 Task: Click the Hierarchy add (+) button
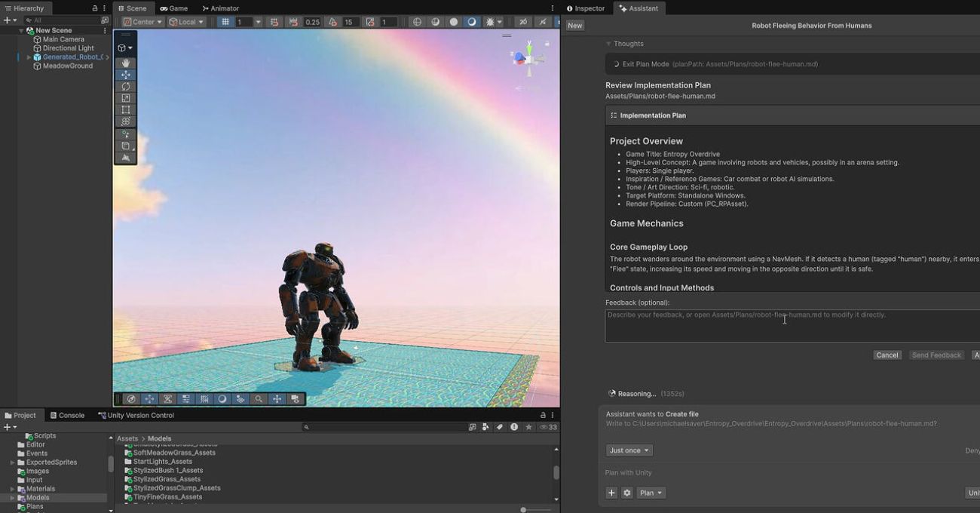point(7,20)
